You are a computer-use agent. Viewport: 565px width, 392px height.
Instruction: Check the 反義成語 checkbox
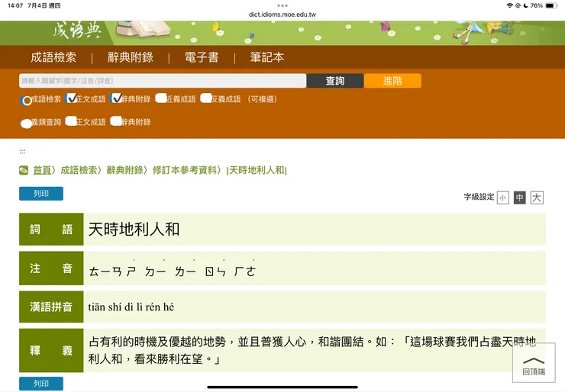tap(205, 98)
